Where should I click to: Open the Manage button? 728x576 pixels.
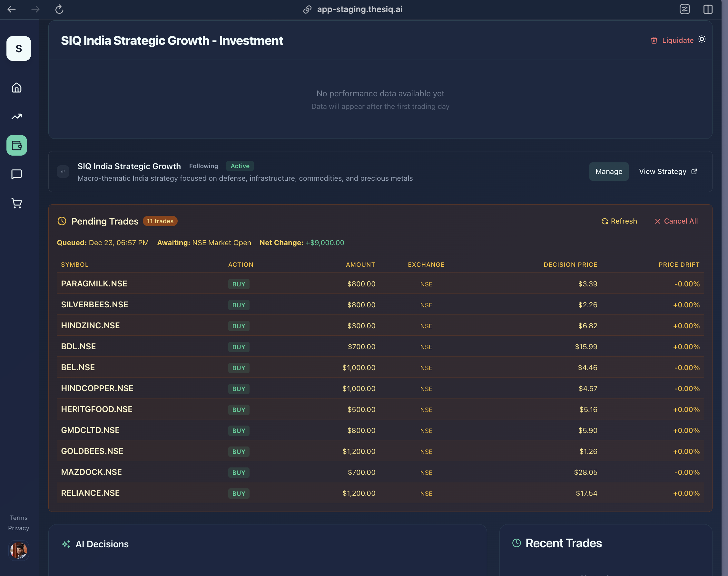(608, 171)
